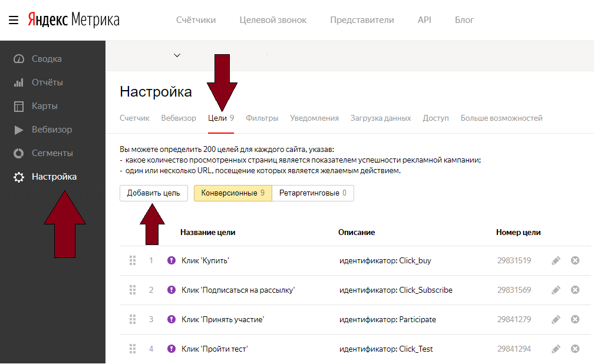Click the Карты layout icon
The image size is (594, 364).
click(19, 106)
